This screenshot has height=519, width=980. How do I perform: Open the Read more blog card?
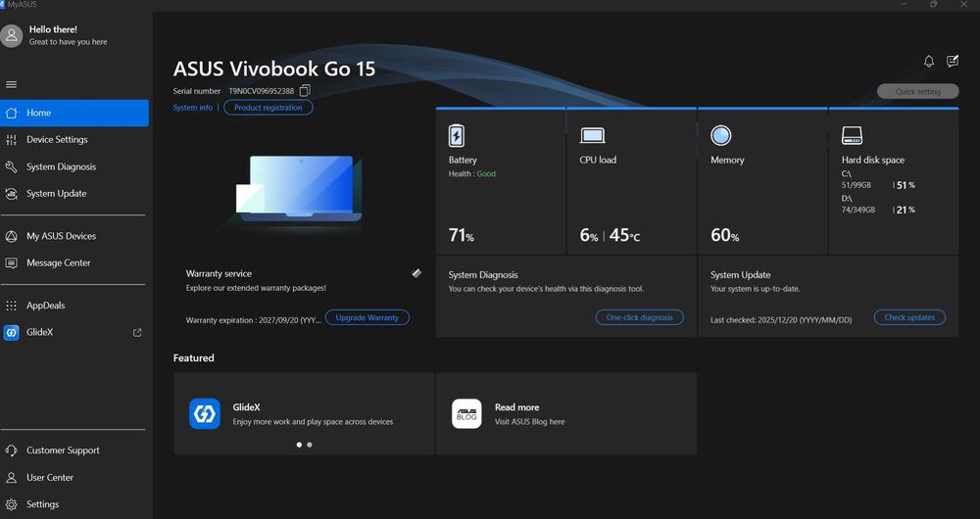coord(566,413)
